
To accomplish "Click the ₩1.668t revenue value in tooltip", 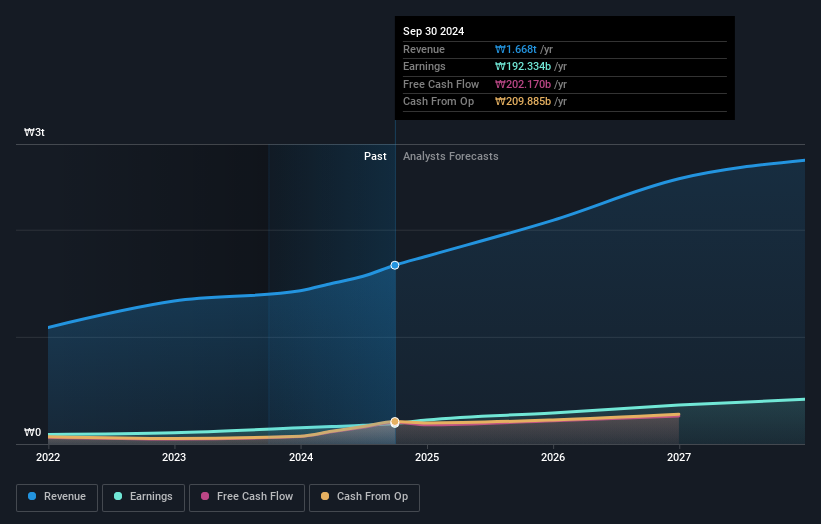I will (x=516, y=49).
